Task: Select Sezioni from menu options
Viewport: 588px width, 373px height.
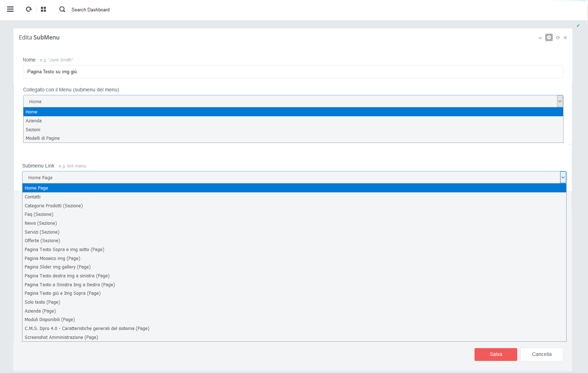Action: tap(33, 130)
